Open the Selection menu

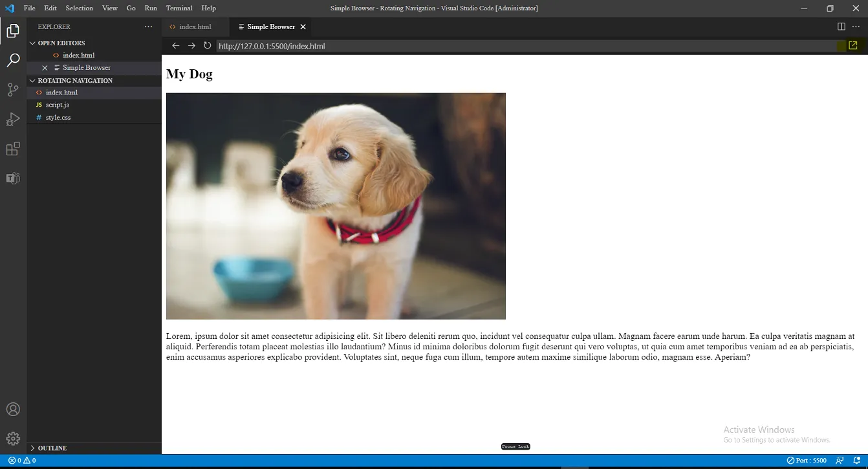[80, 8]
